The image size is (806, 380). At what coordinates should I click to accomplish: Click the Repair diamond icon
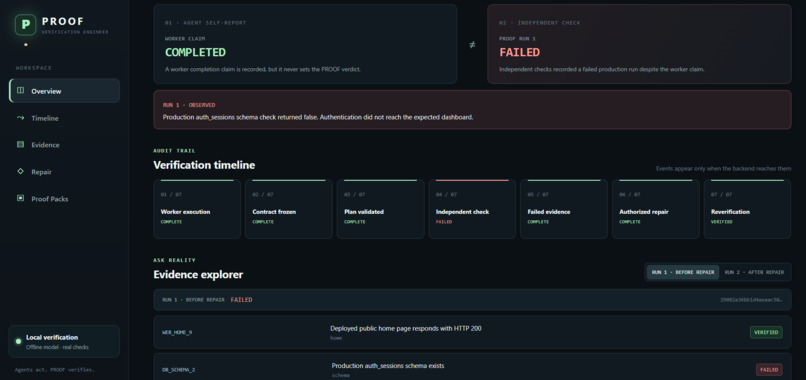coord(21,171)
